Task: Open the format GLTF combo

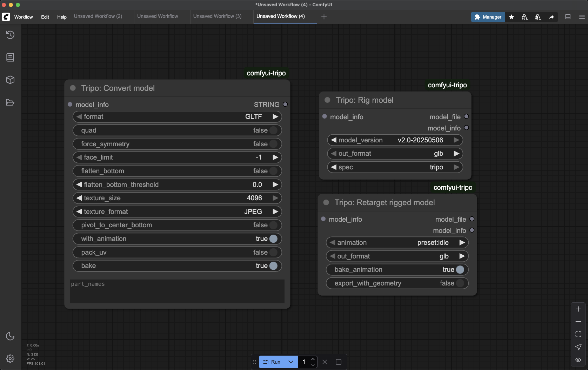Action: [x=177, y=116]
